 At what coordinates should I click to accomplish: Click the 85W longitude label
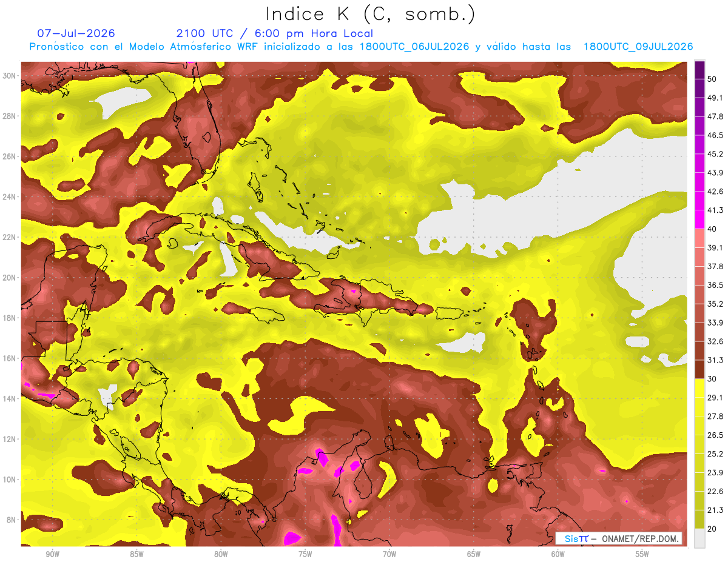point(136,555)
